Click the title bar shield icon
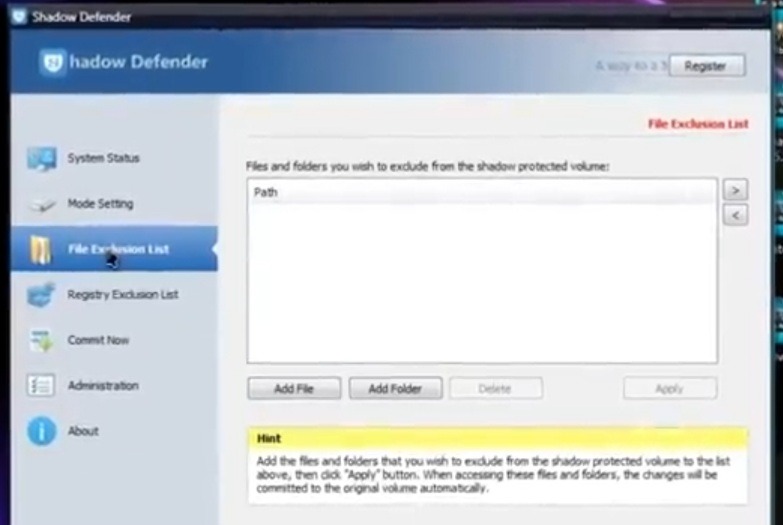This screenshot has height=525, width=783. click(19, 16)
